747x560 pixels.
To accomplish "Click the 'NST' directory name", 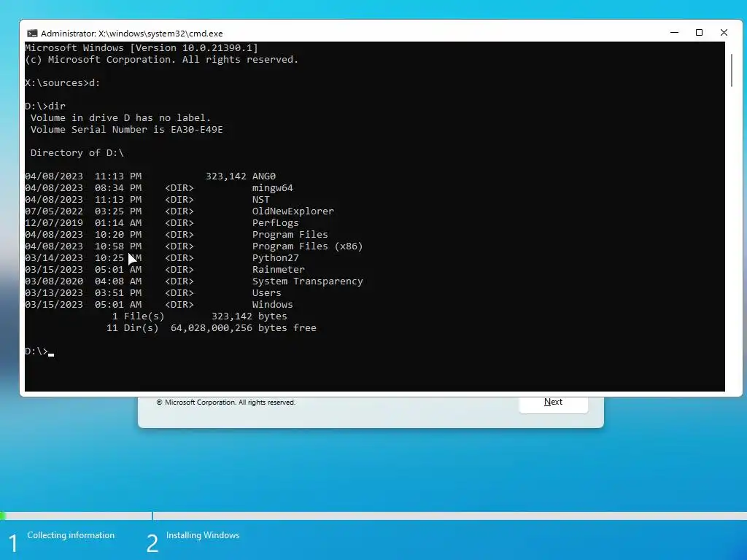I will (261, 200).
